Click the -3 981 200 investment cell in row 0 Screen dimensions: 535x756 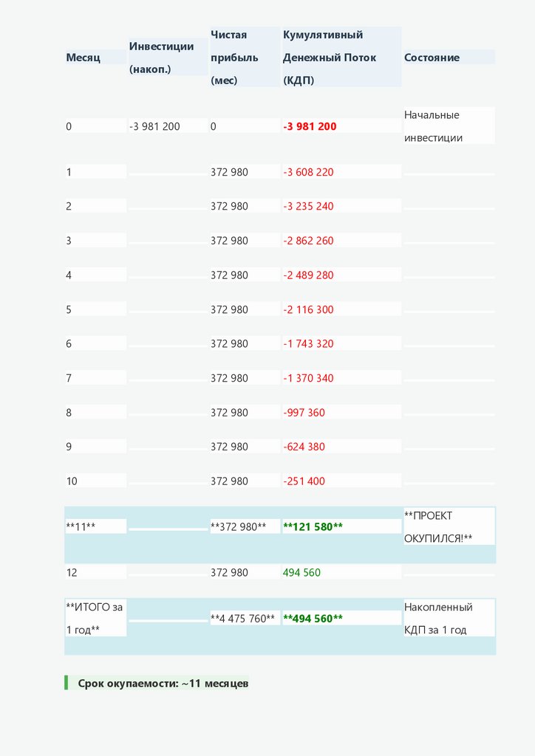(x=154, y=127)
